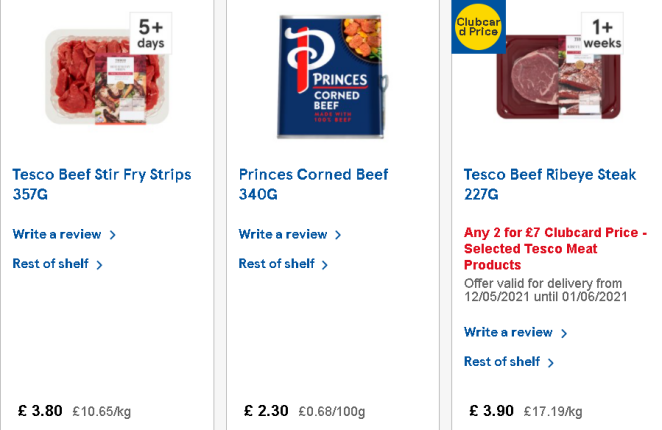Viewport: 662px width, 430px height.
Task: Write a review for Princes Corned Beef
Action: 283,234
